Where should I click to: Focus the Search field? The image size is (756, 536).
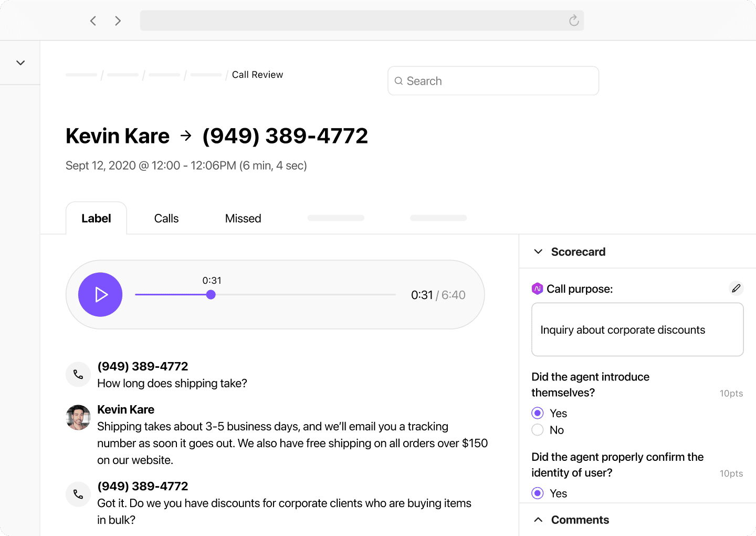point(493,81)
